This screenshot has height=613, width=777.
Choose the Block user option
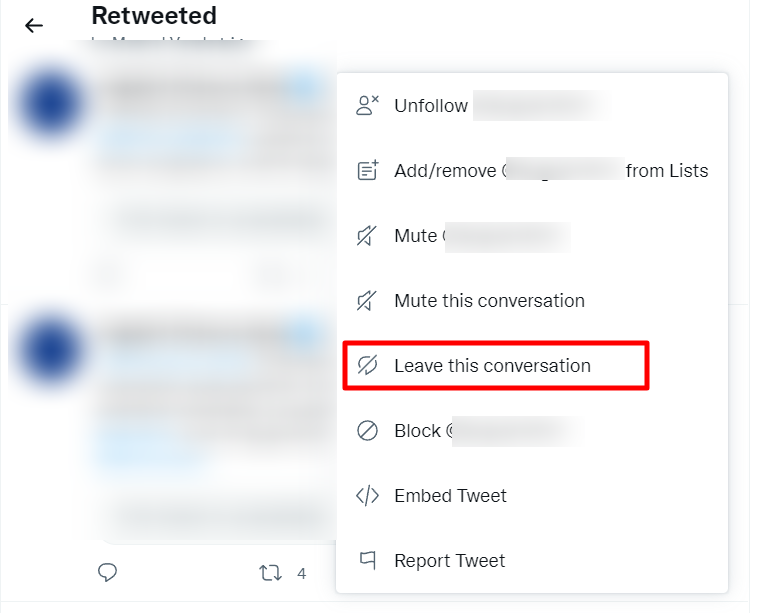418,431
